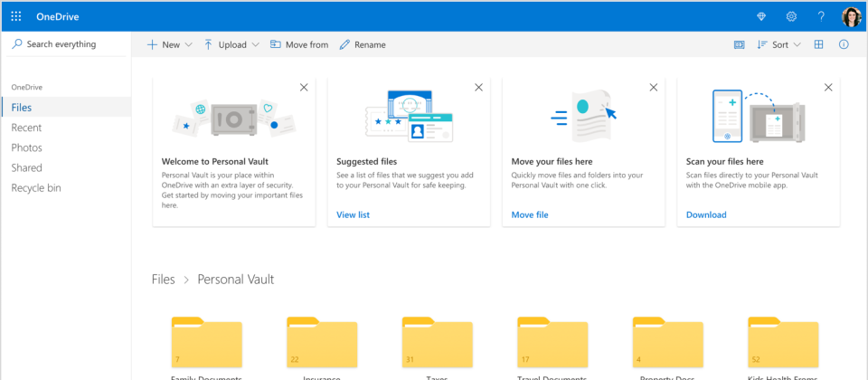
Task: Open the Help question mark
Action: [821, 16]
